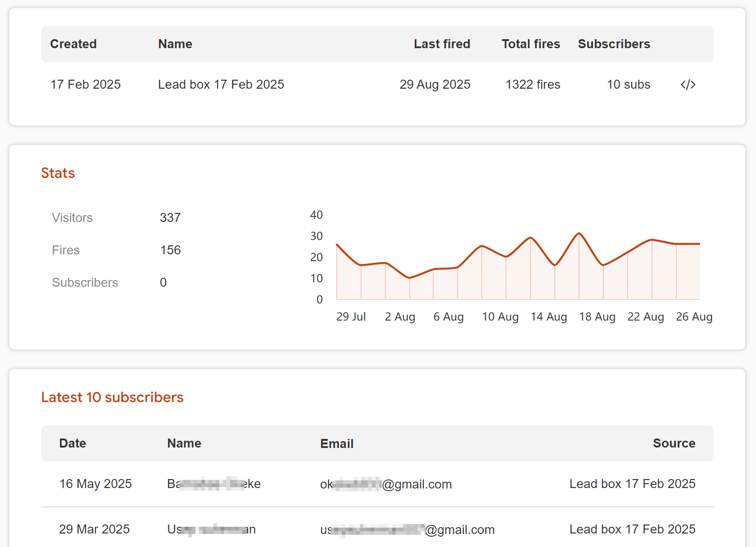Sort the table by the Created column header

(x=73, y=44)
